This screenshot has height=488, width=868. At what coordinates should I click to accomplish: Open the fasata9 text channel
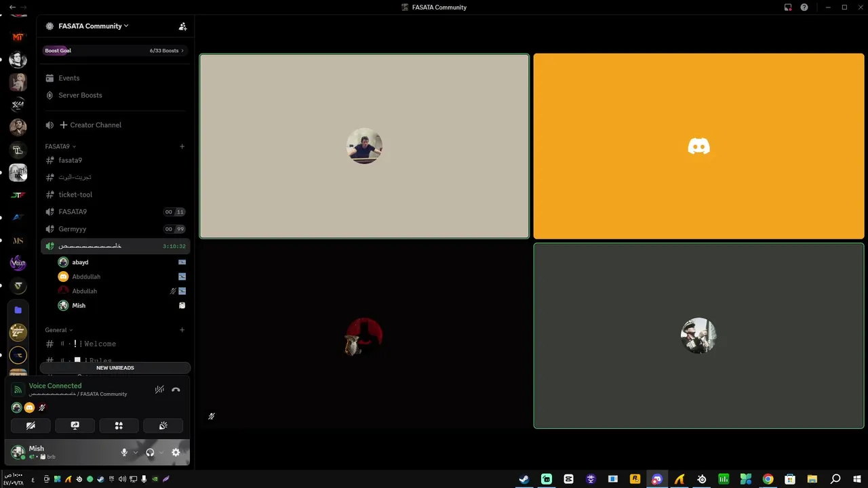click(114, 160)
